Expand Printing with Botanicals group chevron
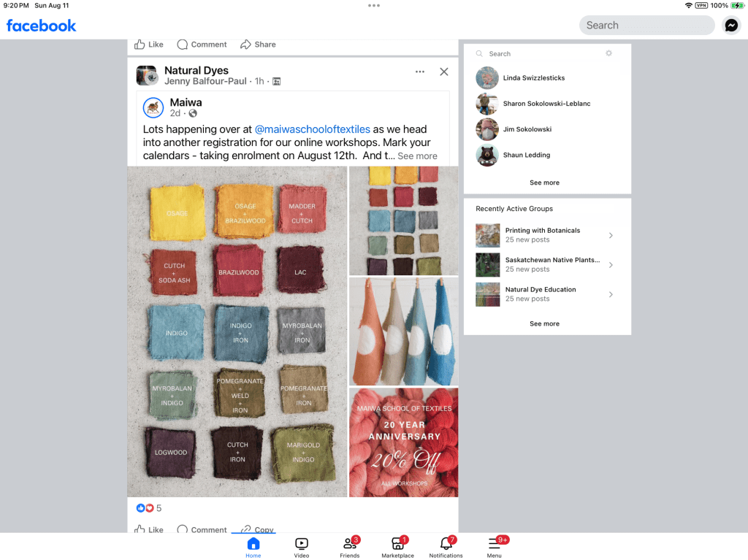 pos(611,235)
